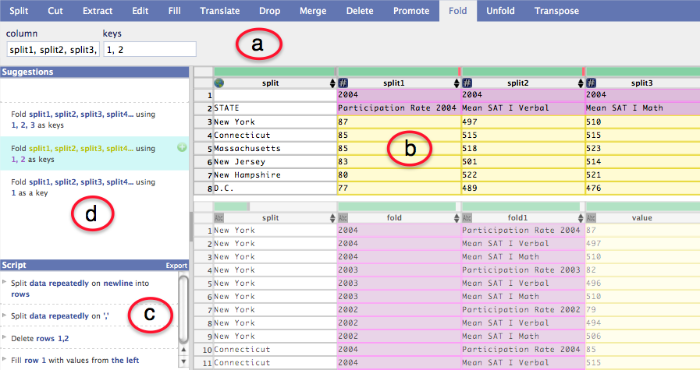Open the sort arrows on split2 header
Image resolution: width=700 pixels, height=370 pixels.
[x=580, y=83]
